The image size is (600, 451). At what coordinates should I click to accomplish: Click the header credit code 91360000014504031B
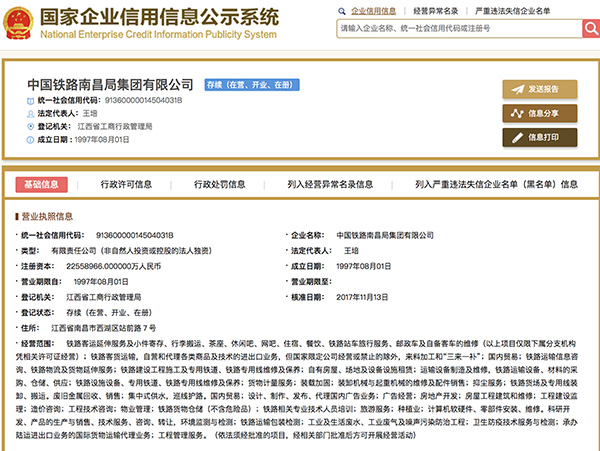pos(143,101)
